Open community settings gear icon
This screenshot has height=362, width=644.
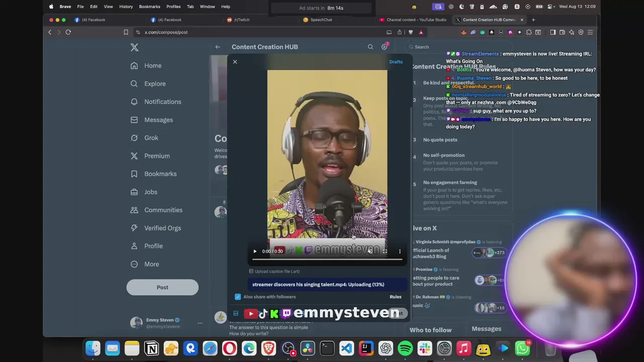coord(384,47)
